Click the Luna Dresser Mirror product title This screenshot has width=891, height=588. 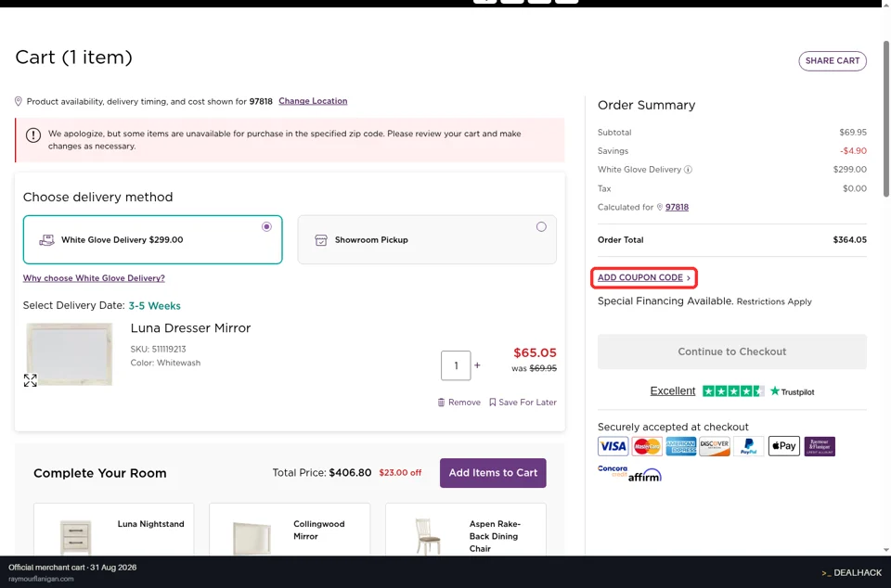(x=190, y=328)
